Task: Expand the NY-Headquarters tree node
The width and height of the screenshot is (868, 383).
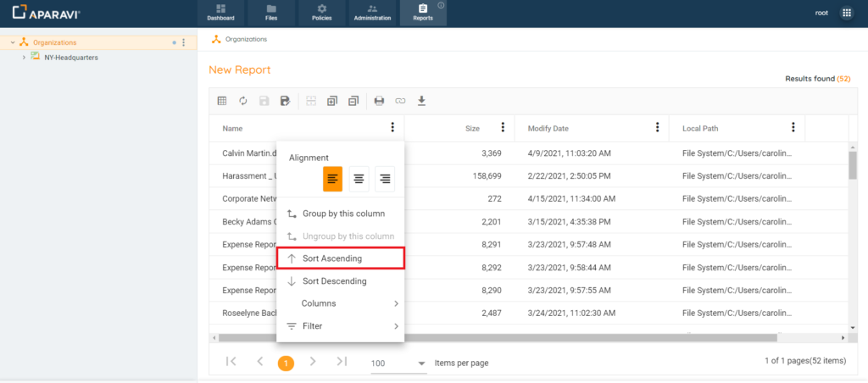Action: (24, 58)
